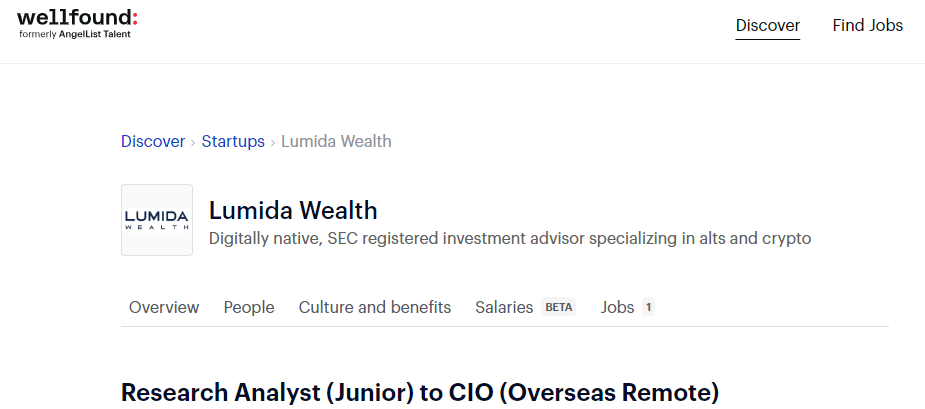The image size is (925, 409).
Task: Open the Culture and benefits tab
Action: pos(375,307)
